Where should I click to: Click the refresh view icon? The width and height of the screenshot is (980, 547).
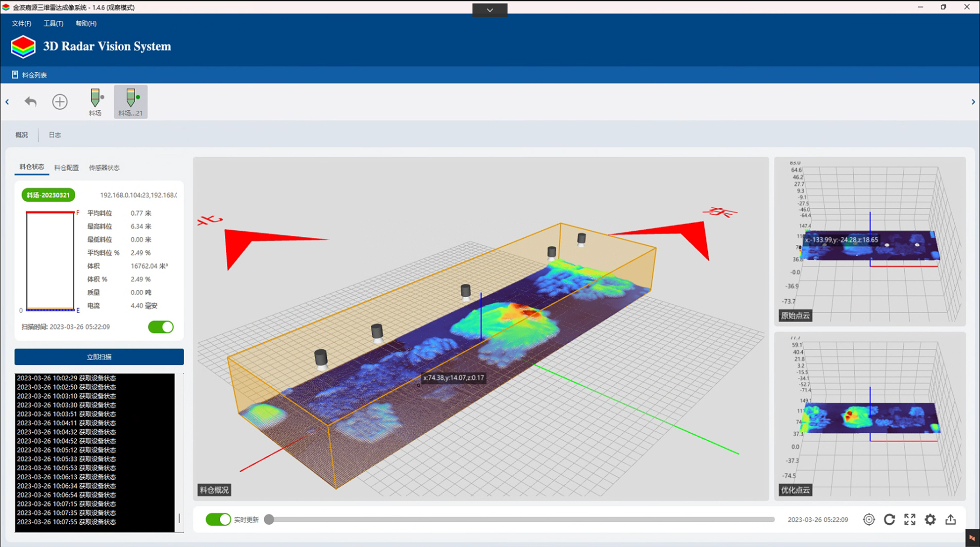coord(889,519)
